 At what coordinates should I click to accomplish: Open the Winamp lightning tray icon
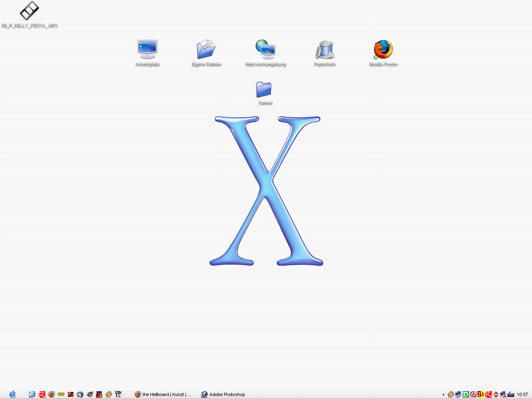pos(451,394)
